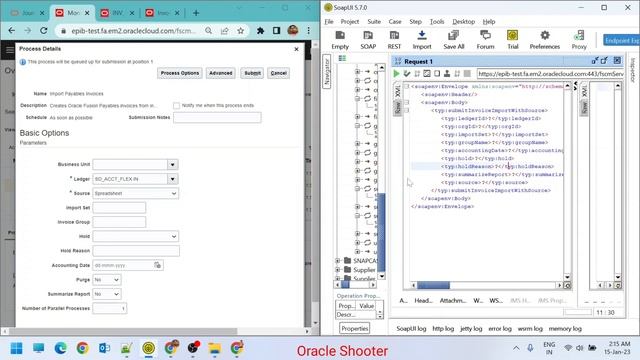Open the Summarize Report dropdown set to No
The image size is (640, 360).
[x=107, y=294]
